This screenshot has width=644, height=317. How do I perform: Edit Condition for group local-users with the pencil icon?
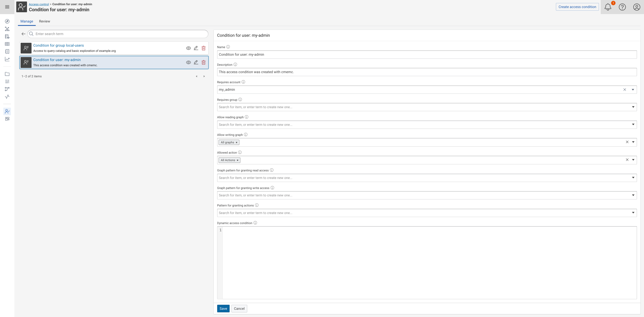point(196,48)
